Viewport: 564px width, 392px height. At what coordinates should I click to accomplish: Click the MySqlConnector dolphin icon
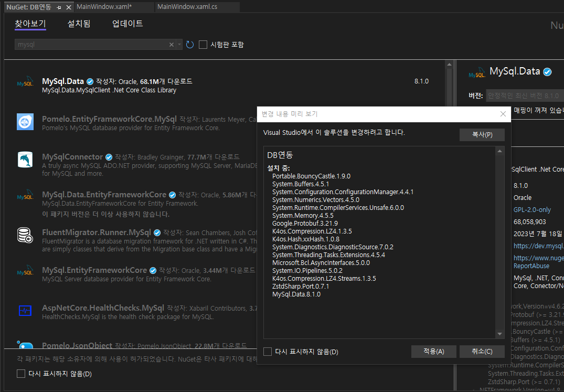click(x=25, y=160)
